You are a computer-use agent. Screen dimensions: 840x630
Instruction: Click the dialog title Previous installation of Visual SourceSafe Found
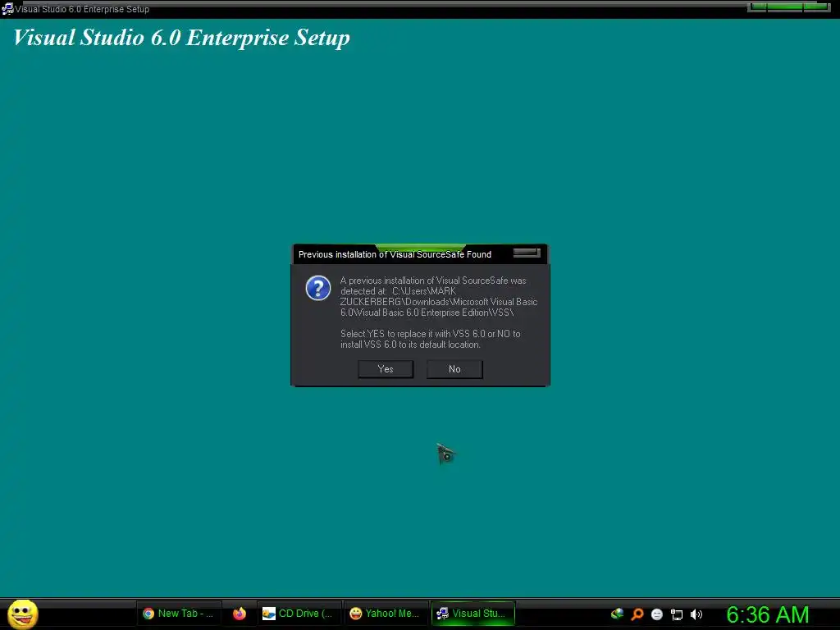[395, 254]
